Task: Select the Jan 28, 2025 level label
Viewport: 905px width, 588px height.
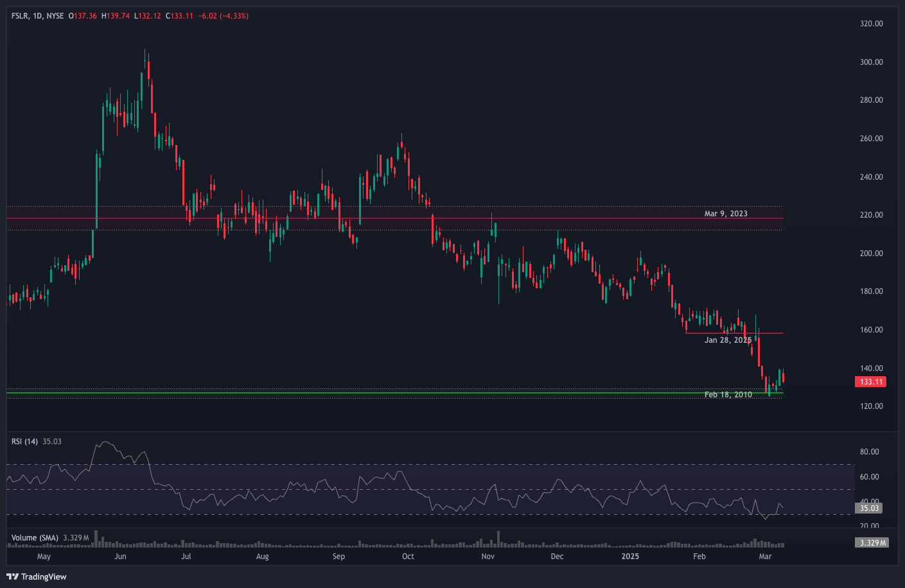Action: coord(728,340)
